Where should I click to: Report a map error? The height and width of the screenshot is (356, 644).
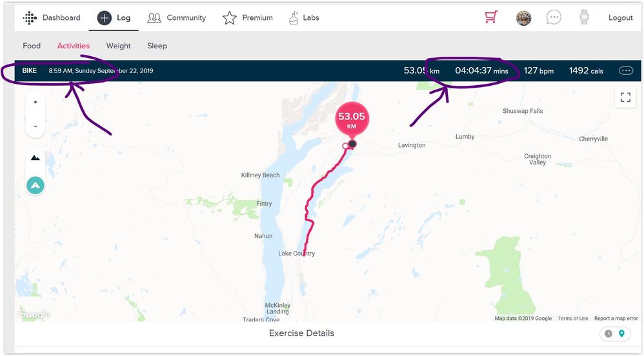click(616, 319)
